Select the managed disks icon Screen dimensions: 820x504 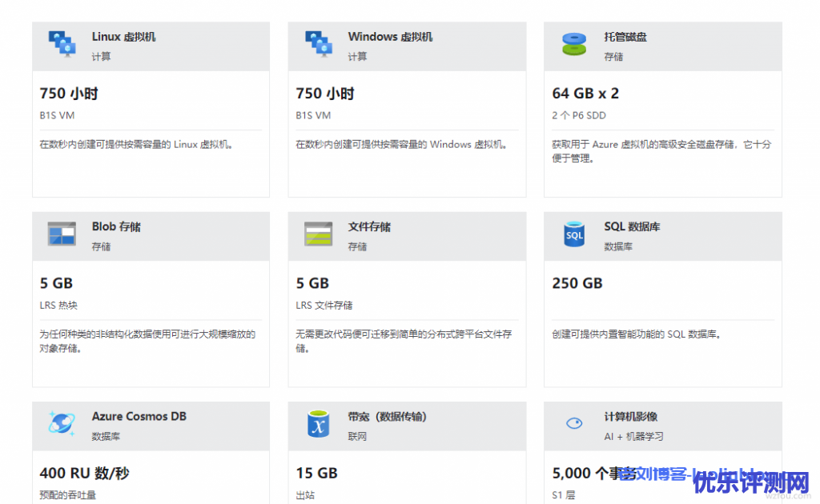click(574, 44)
